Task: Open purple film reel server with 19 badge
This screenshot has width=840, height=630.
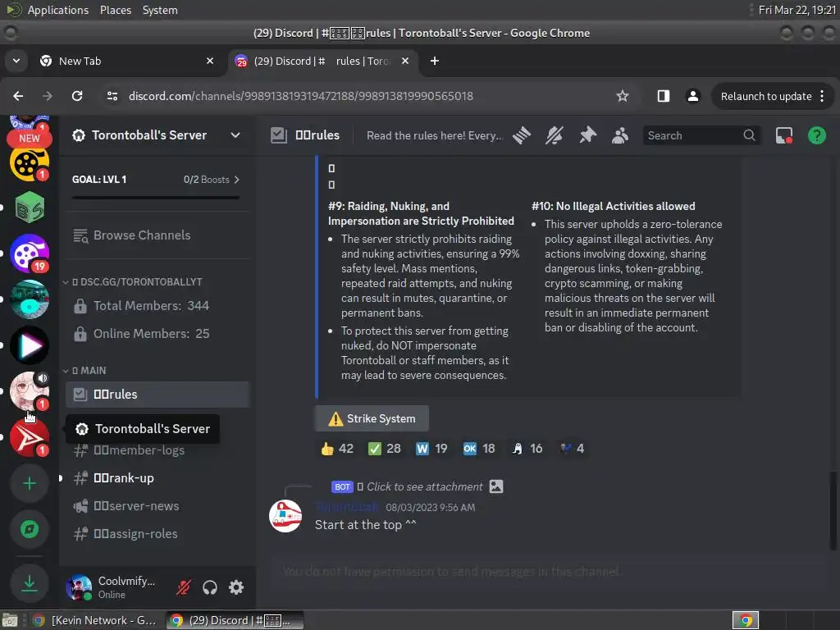Action: pyautogui.click(x=30, y=253)
